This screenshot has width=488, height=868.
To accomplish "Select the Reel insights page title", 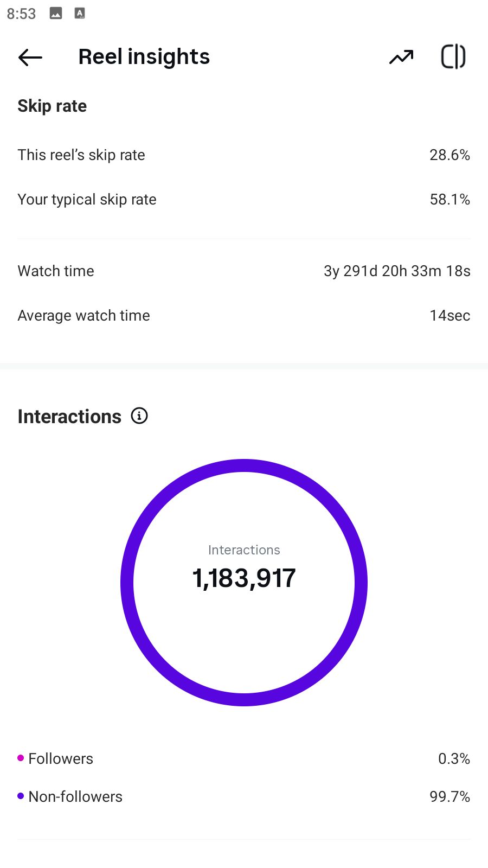I will tap(144, 57).
